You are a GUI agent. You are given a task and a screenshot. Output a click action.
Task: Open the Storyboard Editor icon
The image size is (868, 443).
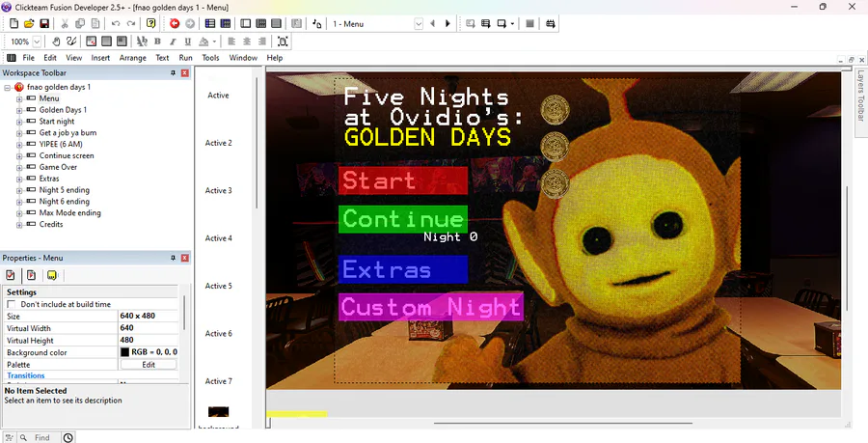[x=210, y=24]
